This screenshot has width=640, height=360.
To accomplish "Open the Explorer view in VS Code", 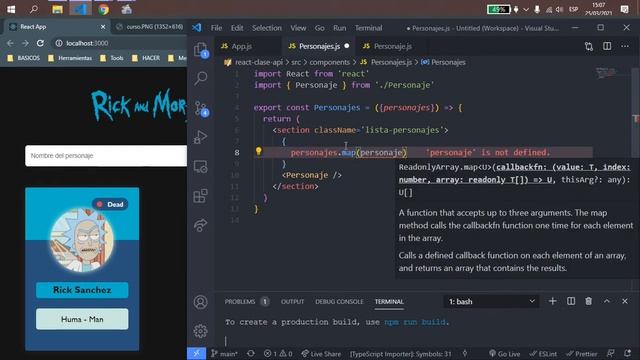I will point(200,50).
